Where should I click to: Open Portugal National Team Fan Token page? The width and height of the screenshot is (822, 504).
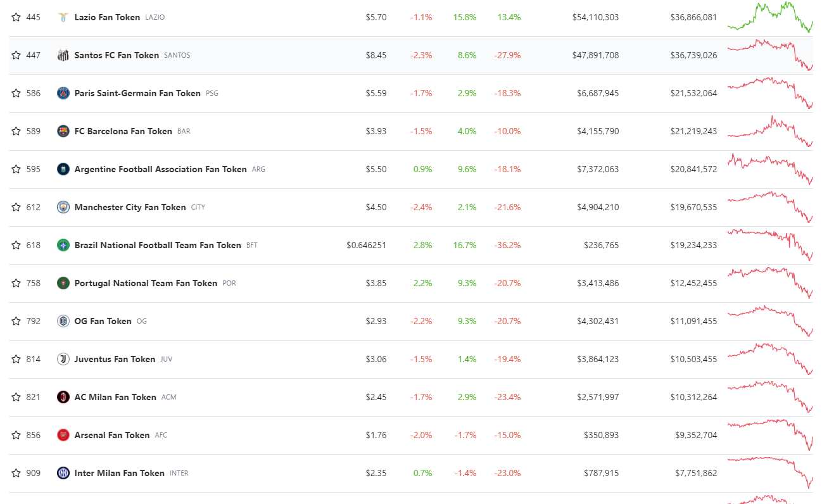[146, 283]
